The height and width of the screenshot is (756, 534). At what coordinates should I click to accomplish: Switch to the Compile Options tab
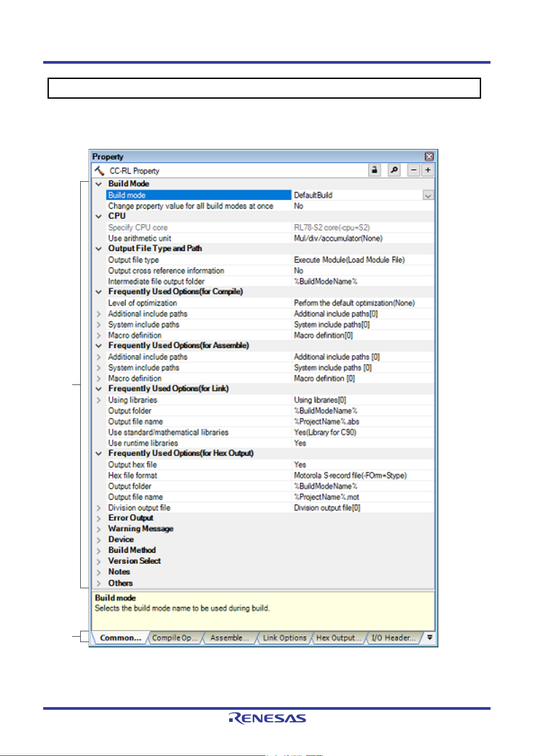click(175, 638)
